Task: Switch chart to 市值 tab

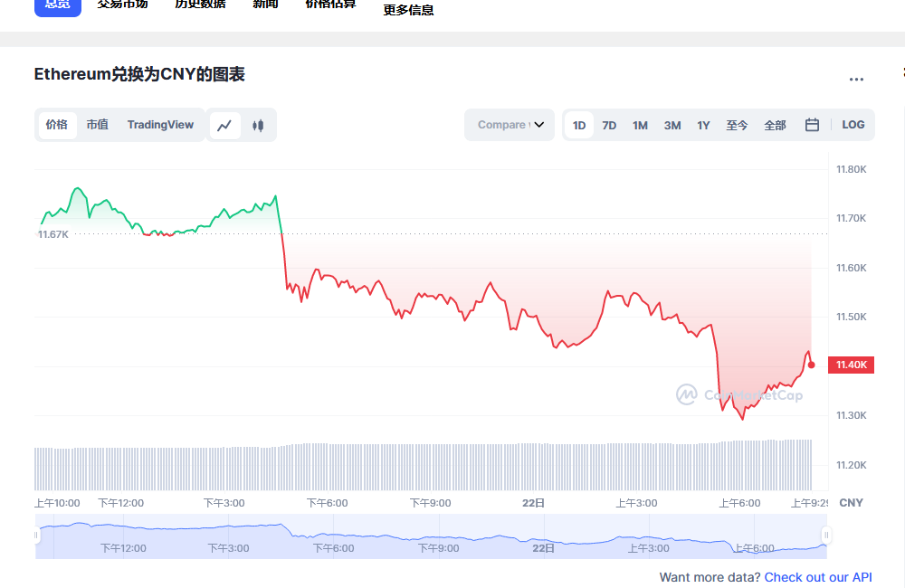Action: coord(97,125)
